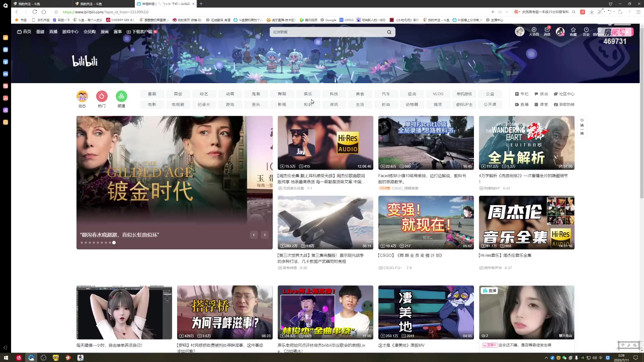Image resolution: width=644 pixels, height=362 pixels.
Task: Open the action center notification icon
Action: point(635,358)
